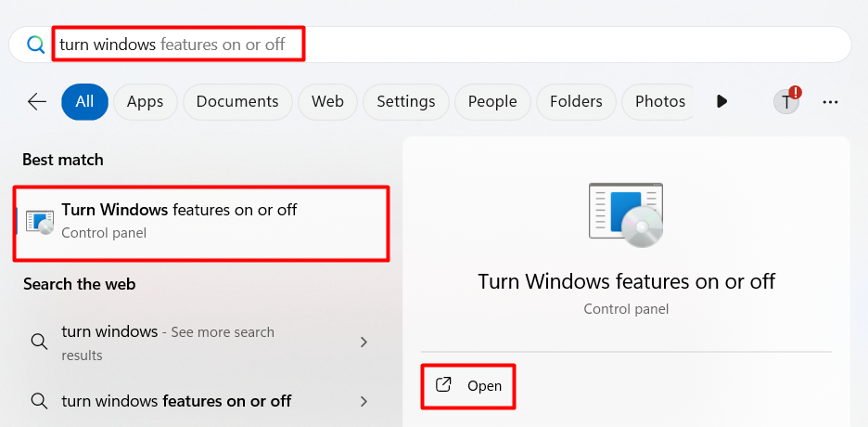
Task: Click the search magnifier icon in search box
Action: [x=36, y=45]
